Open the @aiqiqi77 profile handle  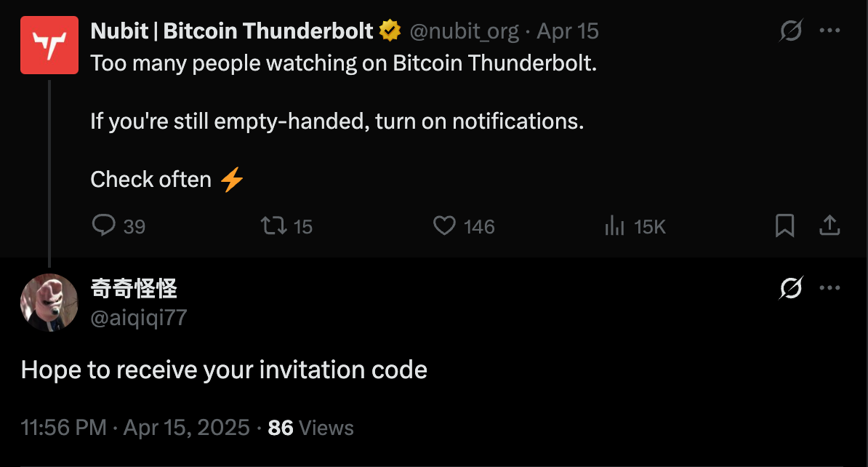(x=138, y=317)
